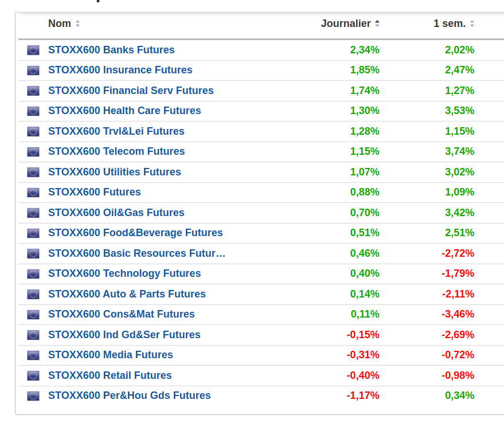Open STOXX600 Trvl&Lei Futures page

point(116,131)
